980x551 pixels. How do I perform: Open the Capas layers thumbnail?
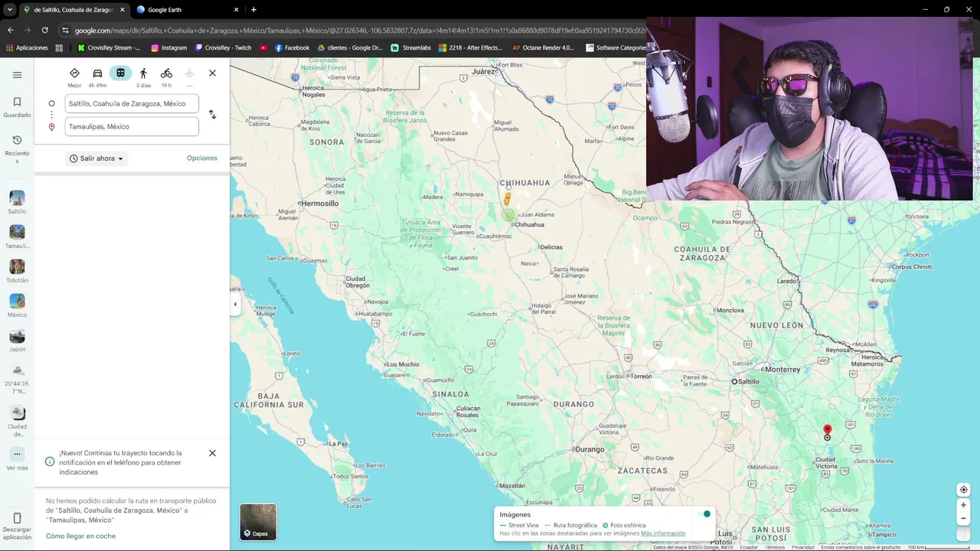pos(258,522)
